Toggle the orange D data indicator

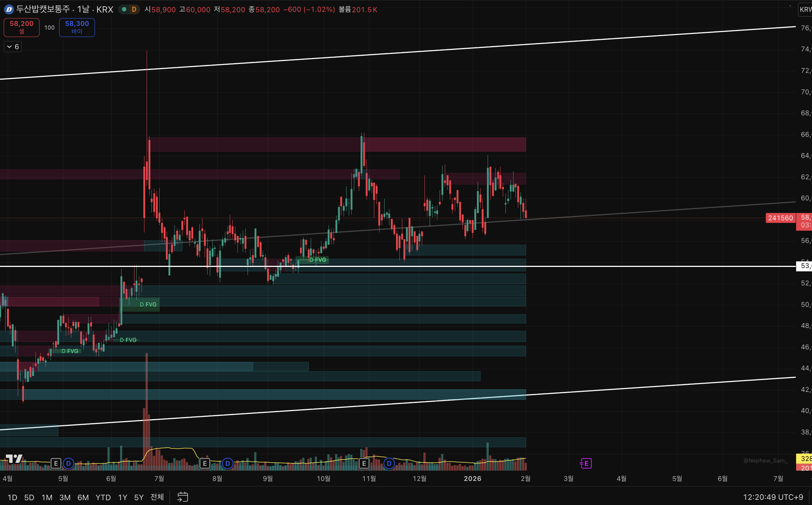[x=134, y=10]
